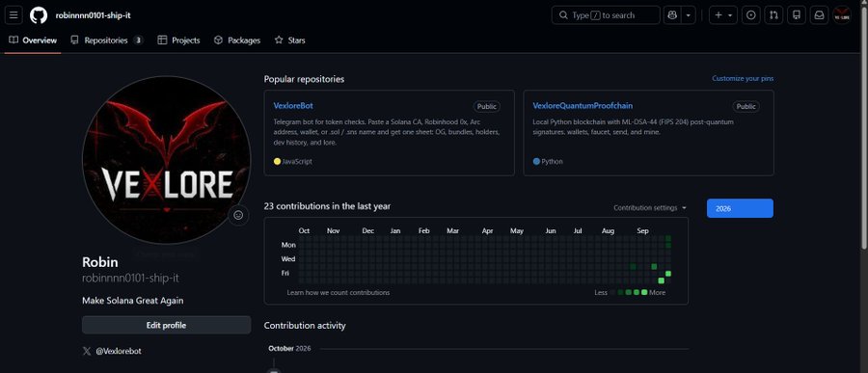
Task: Click the GitHub Octocat logo
Action: point(39,15)
